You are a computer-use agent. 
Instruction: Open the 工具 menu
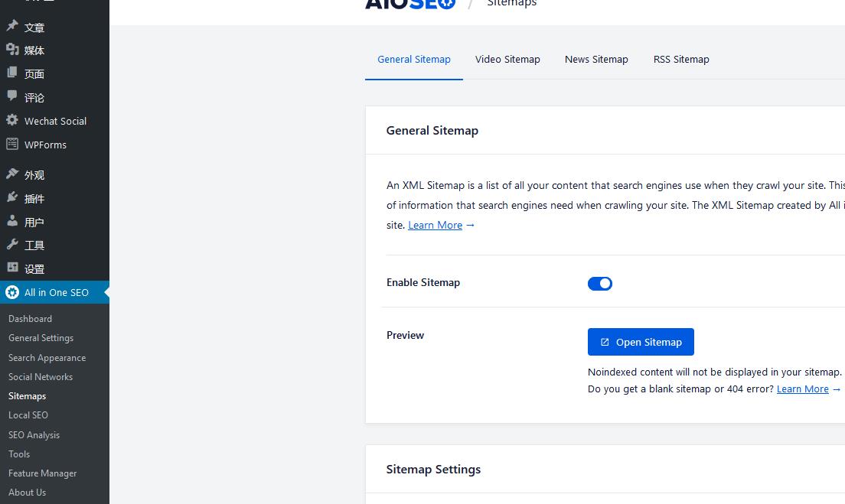pyautogui.click(x=54, y=245)
